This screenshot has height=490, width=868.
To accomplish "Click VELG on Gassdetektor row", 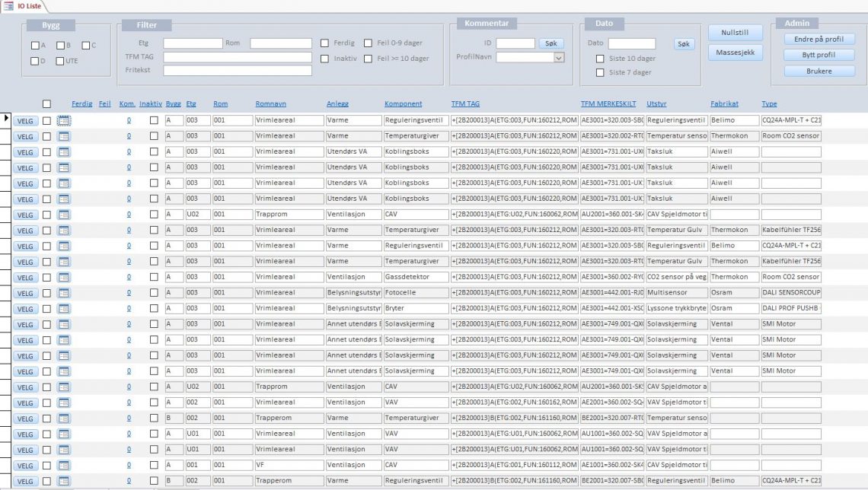I will coord(25,278).
